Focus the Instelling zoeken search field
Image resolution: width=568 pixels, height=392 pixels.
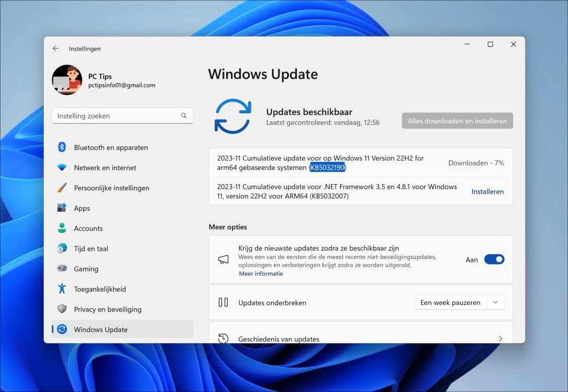[123, 116]
